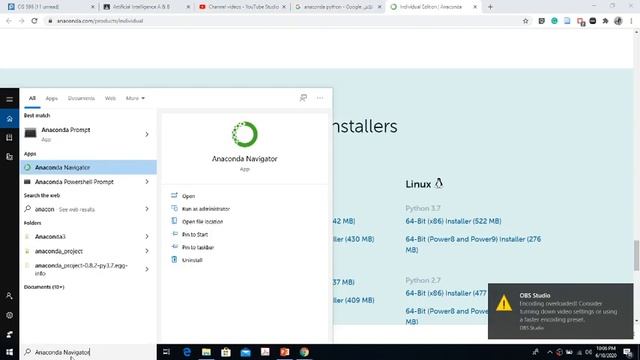
Task: Switch to the Artificial Intelligence browser tab
Action: [x=146, y=7]
